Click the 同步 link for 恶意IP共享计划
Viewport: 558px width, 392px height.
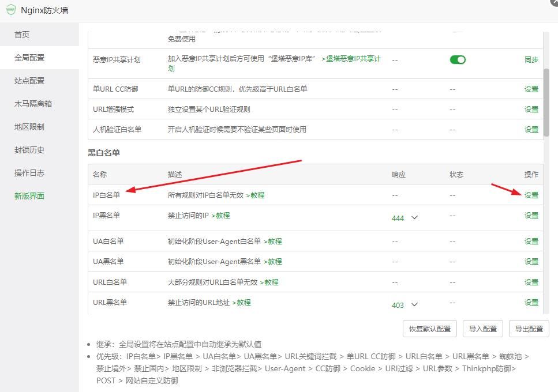[x=531, y=59]
